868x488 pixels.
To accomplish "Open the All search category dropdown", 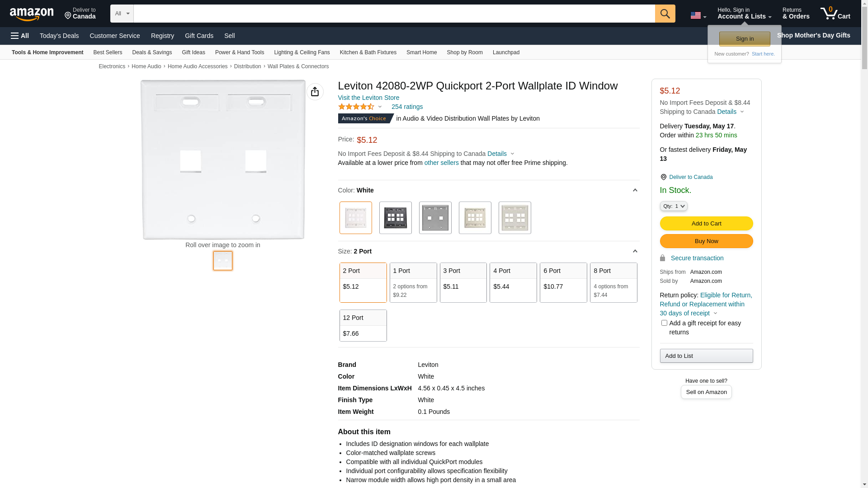I will click(x=122, y=14).
